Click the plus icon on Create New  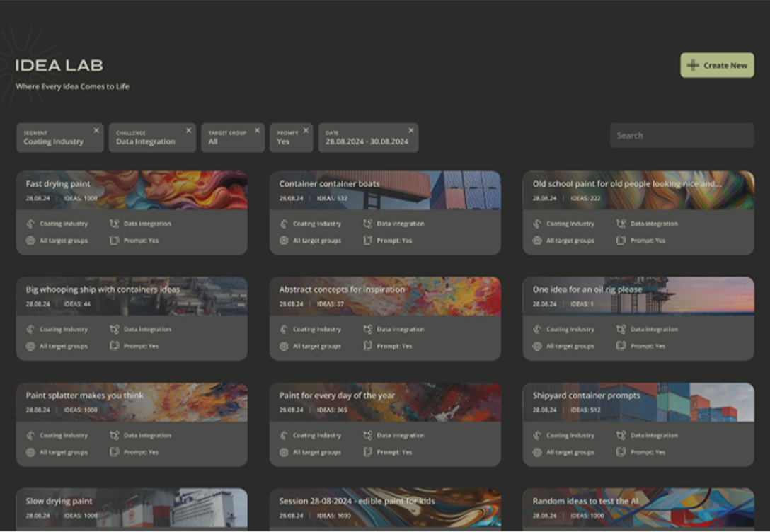[x=693, y=65]
